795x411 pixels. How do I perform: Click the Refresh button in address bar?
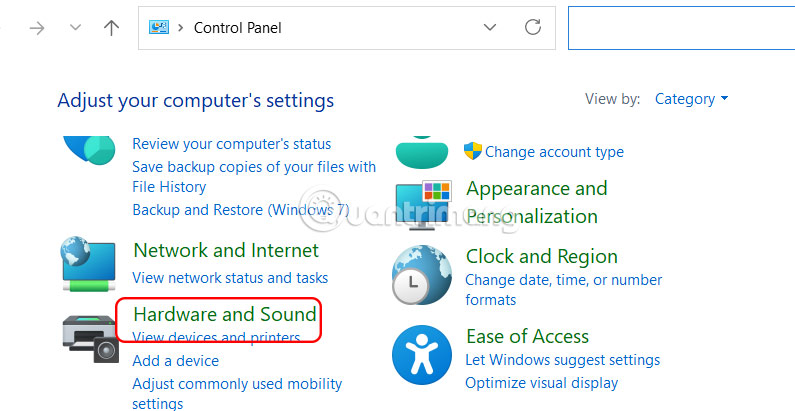(533, 27)
